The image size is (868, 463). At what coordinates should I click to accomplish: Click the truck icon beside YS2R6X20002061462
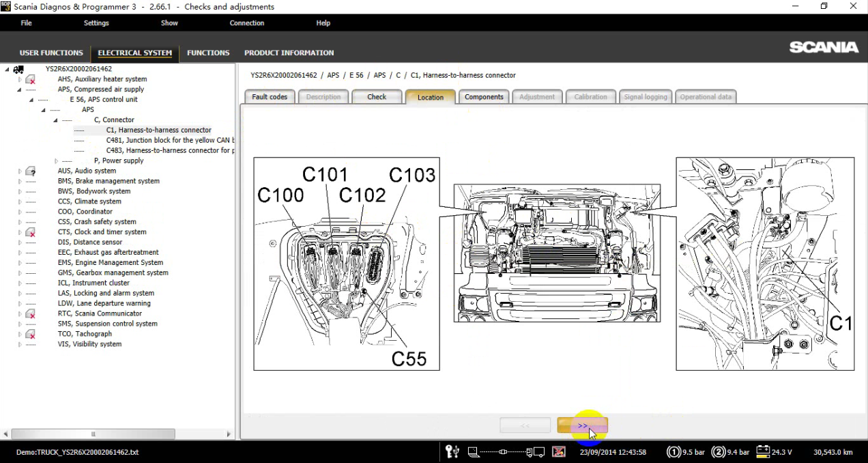[18, 69]
